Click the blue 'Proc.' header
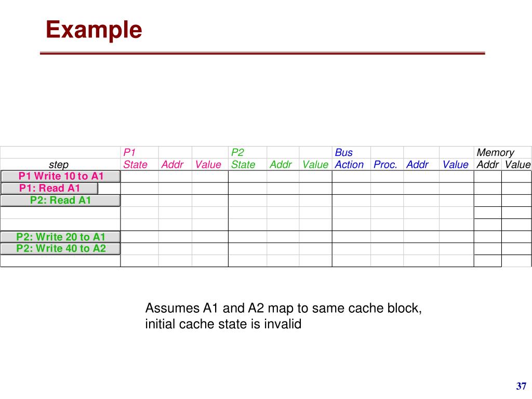 pyautogui.click(x=385, y=165)
